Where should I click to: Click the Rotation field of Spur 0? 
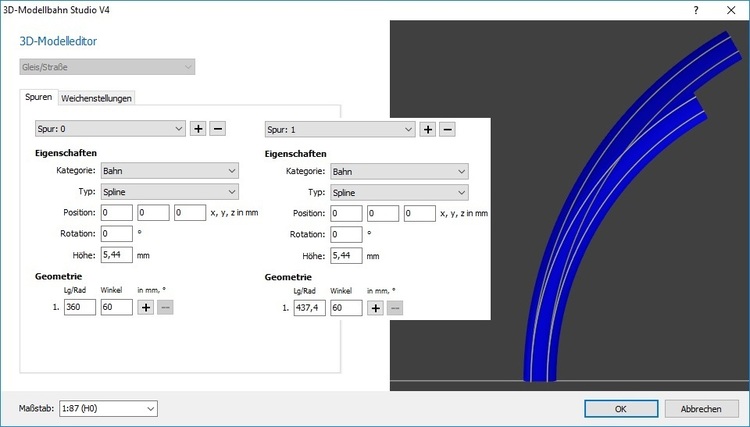tap(117, 234)
